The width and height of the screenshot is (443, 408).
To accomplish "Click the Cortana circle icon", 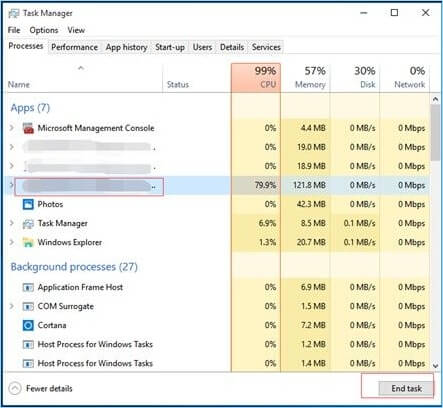I will 28,325.
